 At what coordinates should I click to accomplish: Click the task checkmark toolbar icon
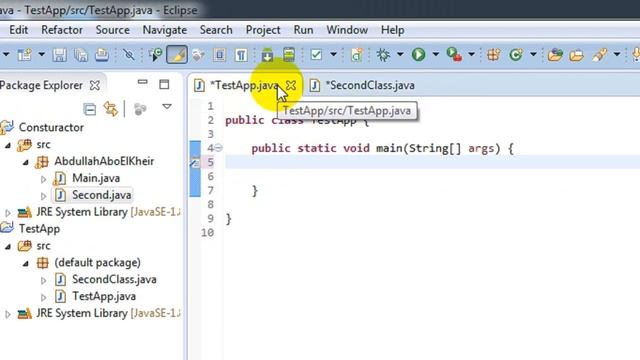[316, 55]
